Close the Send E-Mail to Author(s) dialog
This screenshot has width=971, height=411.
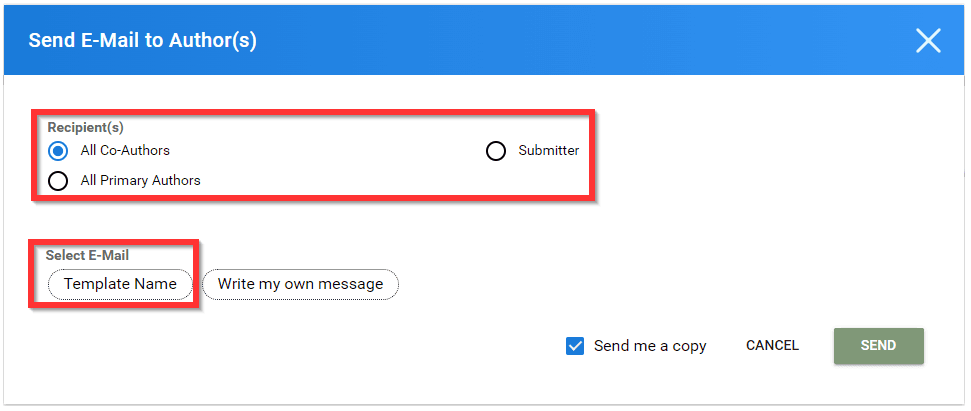tap(928, 41)
